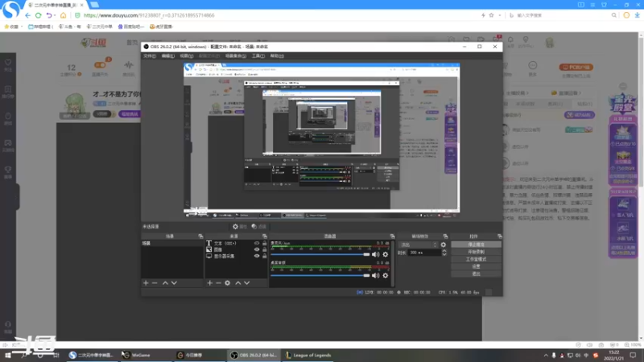Go back in the browser
The height and width of the screenshot is (362, 644).
(27, 15)
